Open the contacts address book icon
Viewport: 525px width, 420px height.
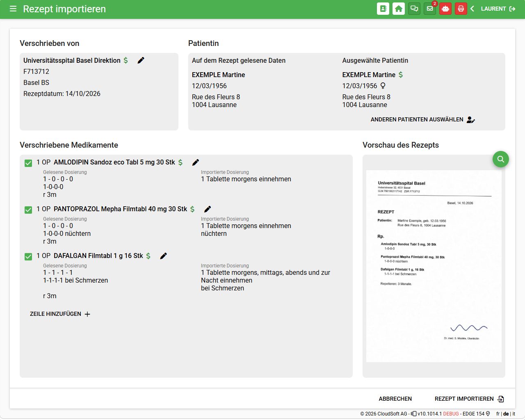click(383, 9)
